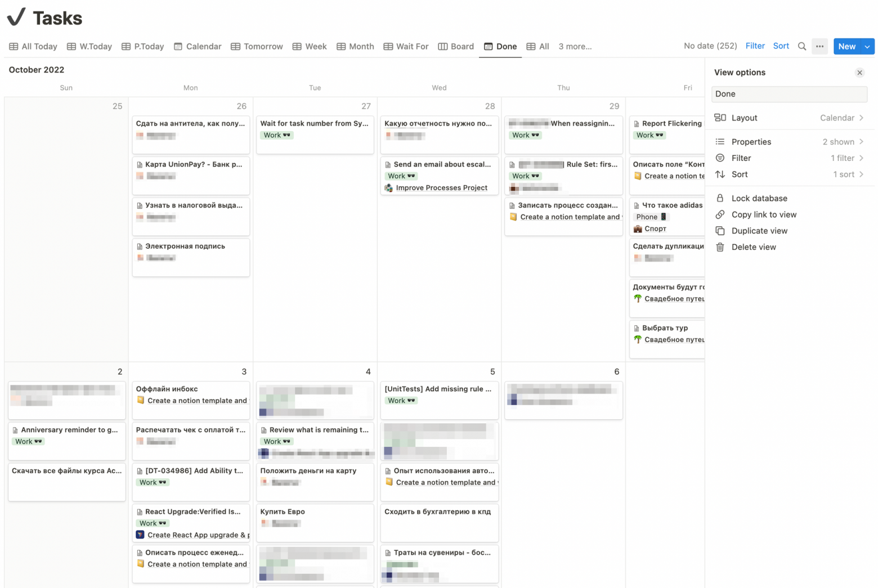Switch to the Tomorrow tab

(257, 47)
